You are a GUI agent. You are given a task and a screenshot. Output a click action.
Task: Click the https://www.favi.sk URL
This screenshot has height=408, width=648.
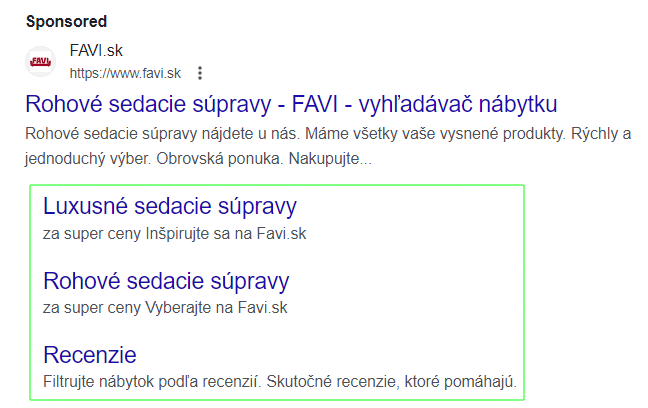[125, 73]
